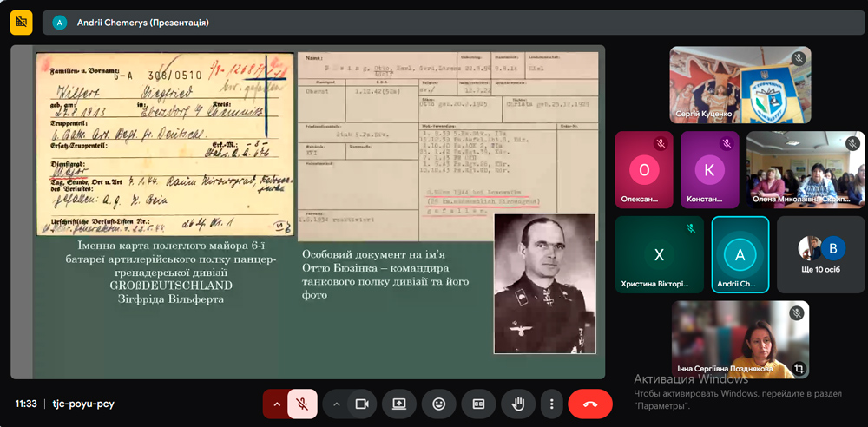
Task: Toggle closed captions (CC) button
Action: point(478,404)
